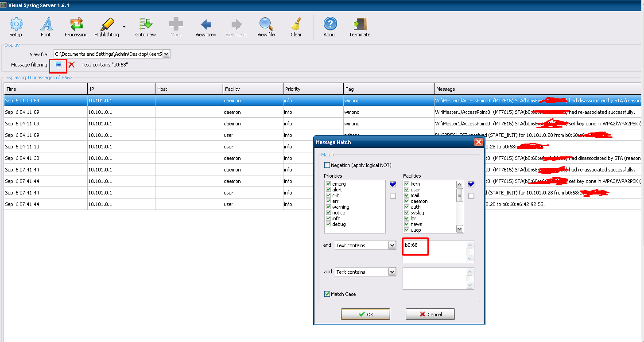644x342 pixels.
Task: Click View prev arrow icon
Action: tap(206, 27)
